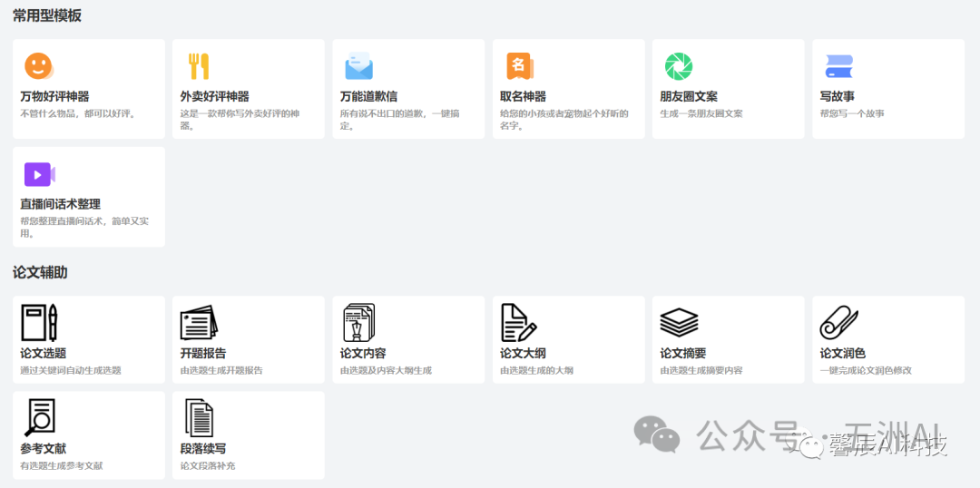This screenshot has height=488, width=980.
Task: Open the 万物好评神器 template title
Action: click(54, 96)
